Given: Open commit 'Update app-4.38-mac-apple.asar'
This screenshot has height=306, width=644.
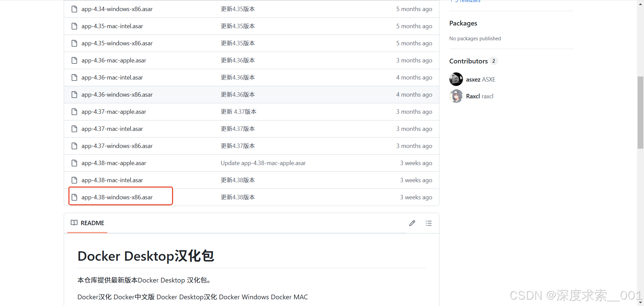Looking at the screenshot, I should 263,163.
